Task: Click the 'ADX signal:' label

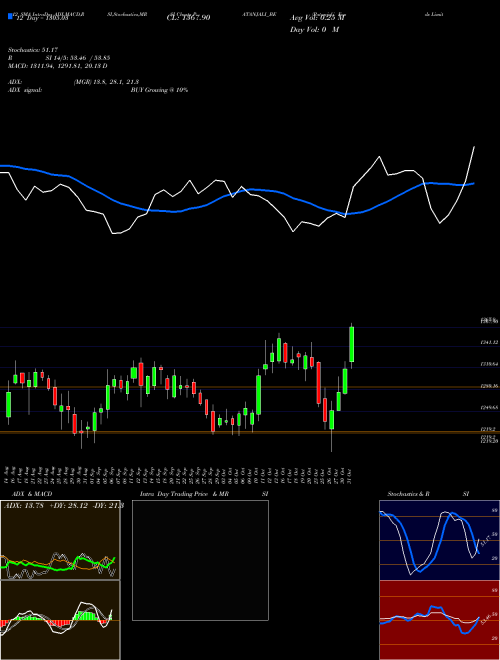Action: [25, 90]
